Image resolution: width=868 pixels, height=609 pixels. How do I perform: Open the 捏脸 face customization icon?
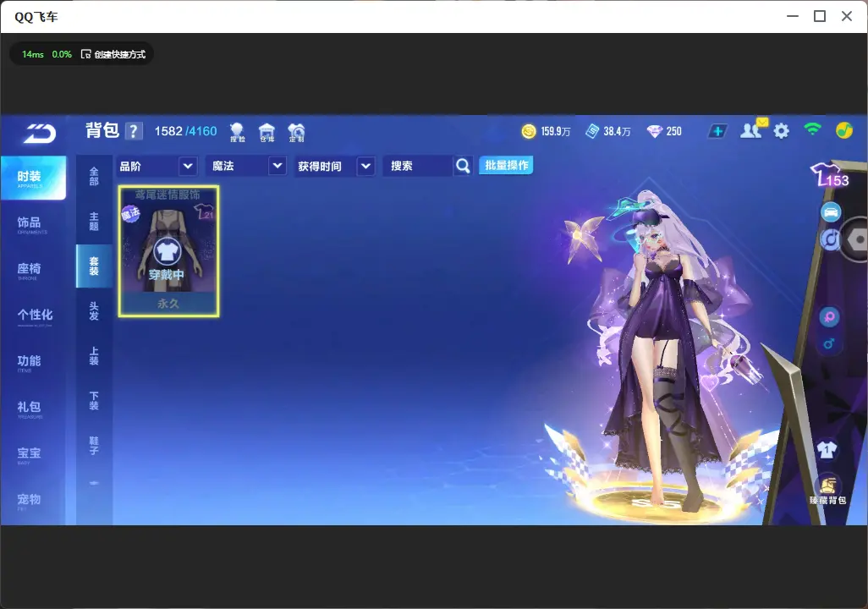(x=237, y=132)
